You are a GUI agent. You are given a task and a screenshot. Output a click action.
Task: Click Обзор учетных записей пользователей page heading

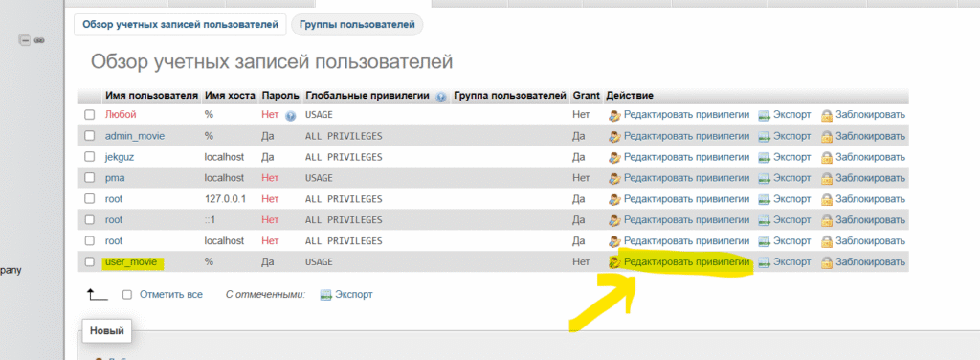pos(272,62)
